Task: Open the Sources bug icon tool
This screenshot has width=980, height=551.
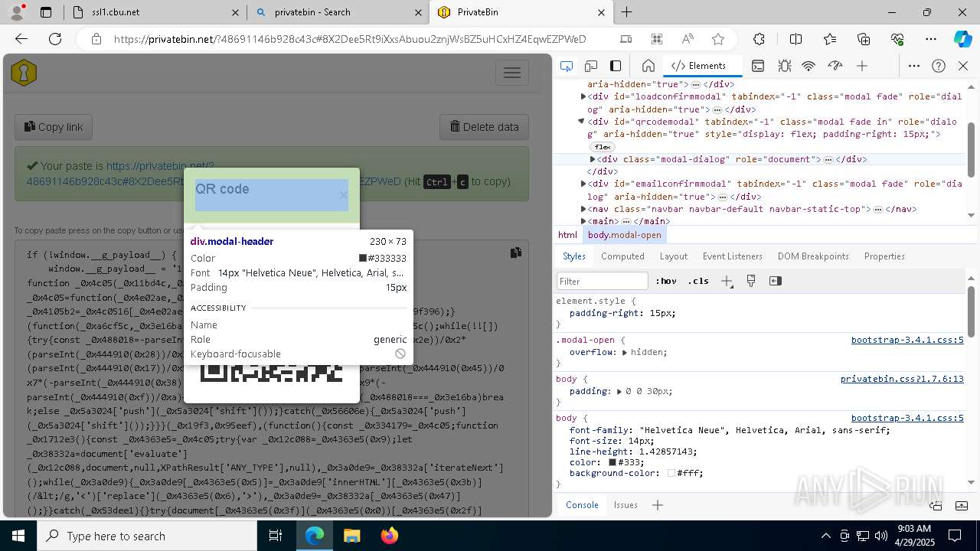Action: [784, 66]
